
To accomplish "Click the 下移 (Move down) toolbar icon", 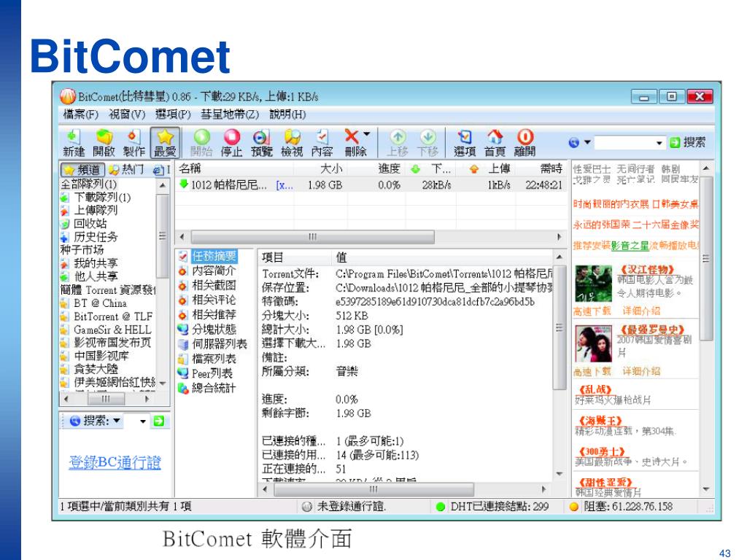I will (x=427, y=143).
